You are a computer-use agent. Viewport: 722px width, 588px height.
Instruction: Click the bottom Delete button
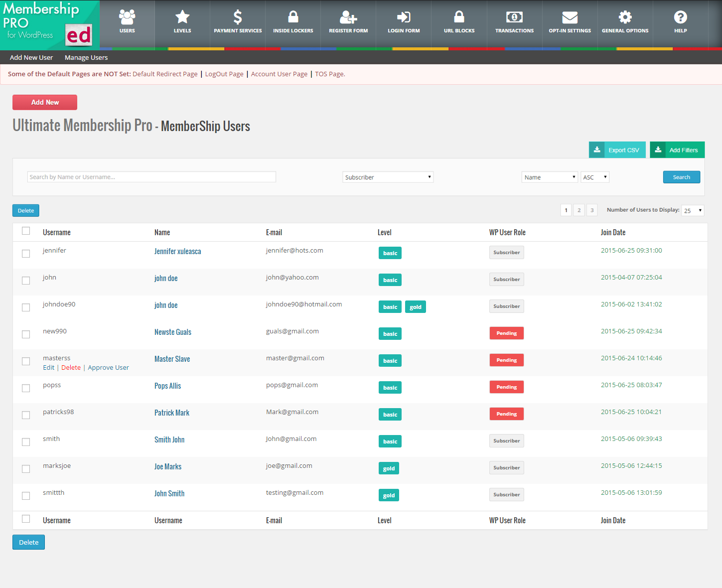(x=28, y=542)
